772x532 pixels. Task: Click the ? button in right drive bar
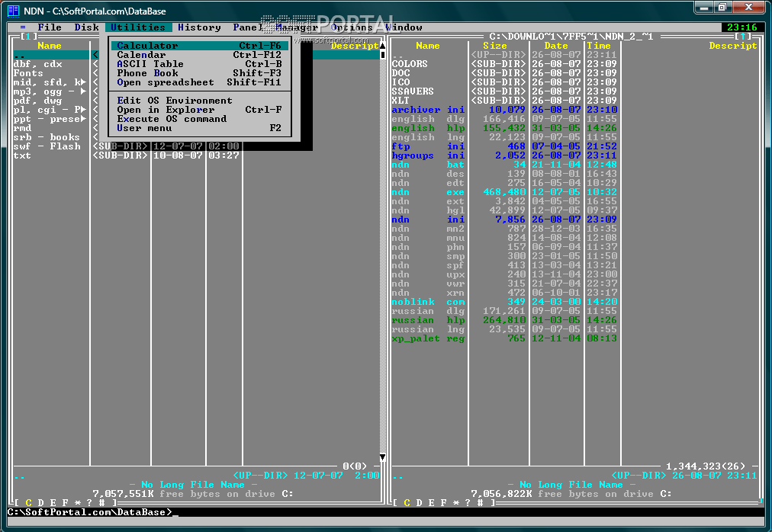pyautogui.click(x=468, y=503)
